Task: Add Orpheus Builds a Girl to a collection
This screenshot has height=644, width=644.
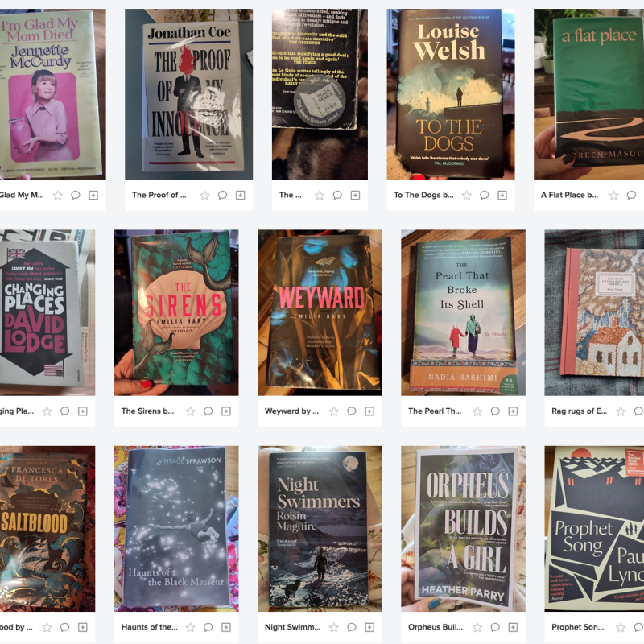Action: [513, 627]
